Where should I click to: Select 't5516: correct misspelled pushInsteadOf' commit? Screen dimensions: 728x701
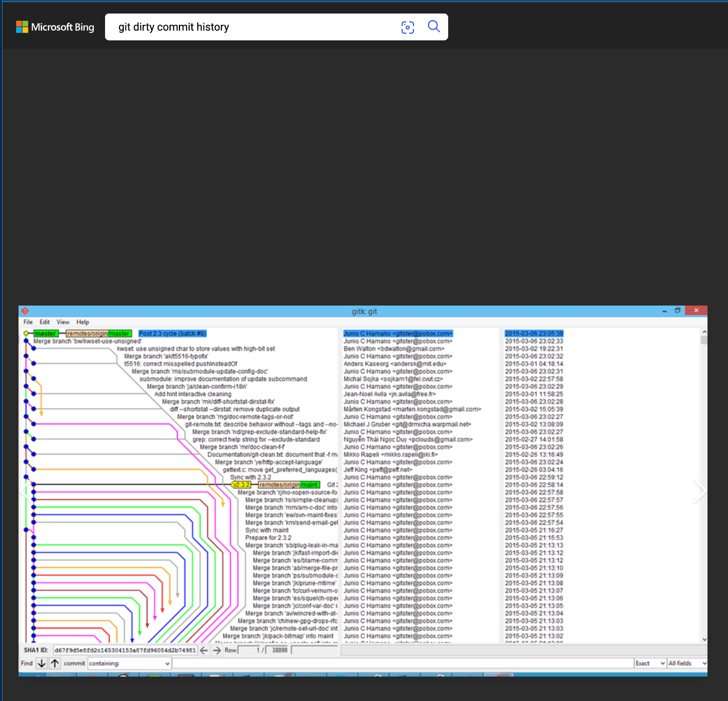[x=180, y=364]
